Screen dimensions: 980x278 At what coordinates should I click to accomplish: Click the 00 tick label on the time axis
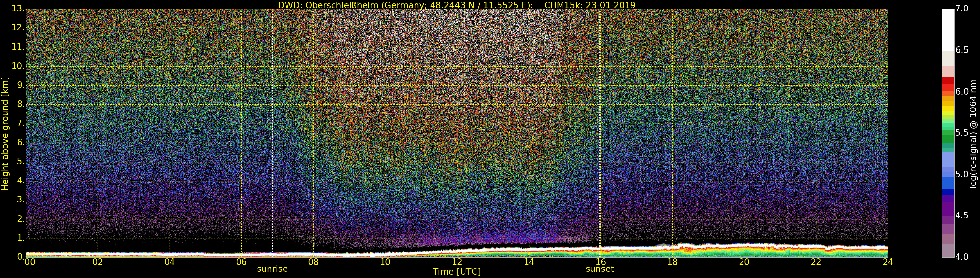[30, 262]
